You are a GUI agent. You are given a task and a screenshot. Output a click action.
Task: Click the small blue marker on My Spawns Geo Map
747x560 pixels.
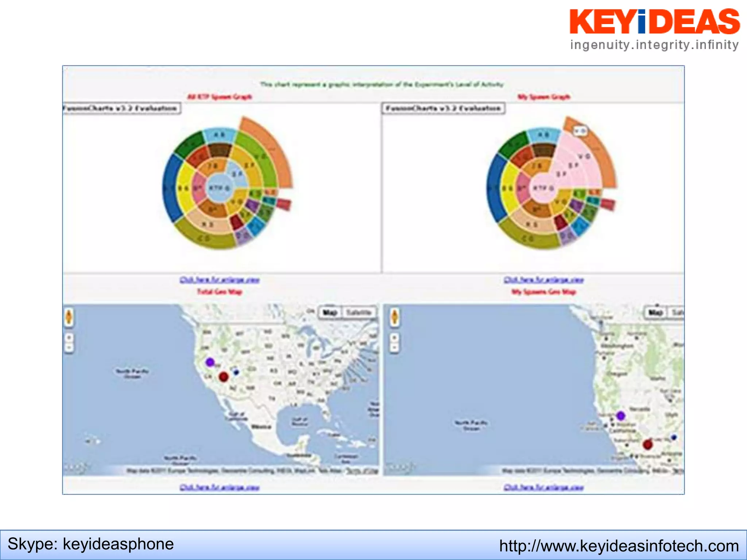point(674,437)
